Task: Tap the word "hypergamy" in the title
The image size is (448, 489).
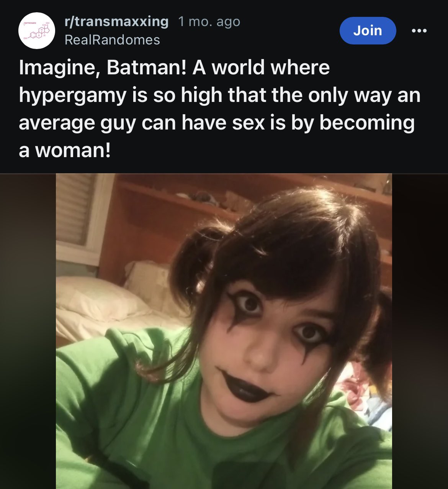Action: tap(72, 96)
